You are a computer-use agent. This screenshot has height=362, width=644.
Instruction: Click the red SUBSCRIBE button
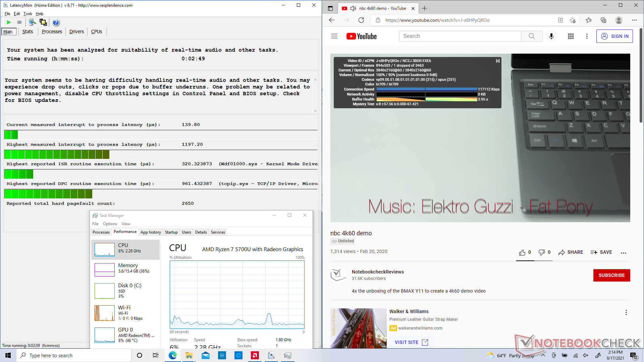pos(611,275)
